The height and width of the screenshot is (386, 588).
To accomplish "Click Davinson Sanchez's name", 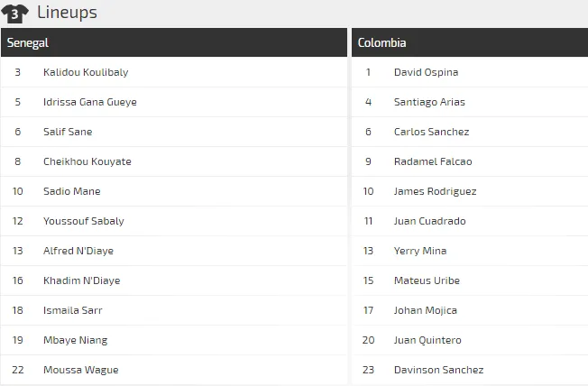I will pyautogui.click(x=438, y=370).
